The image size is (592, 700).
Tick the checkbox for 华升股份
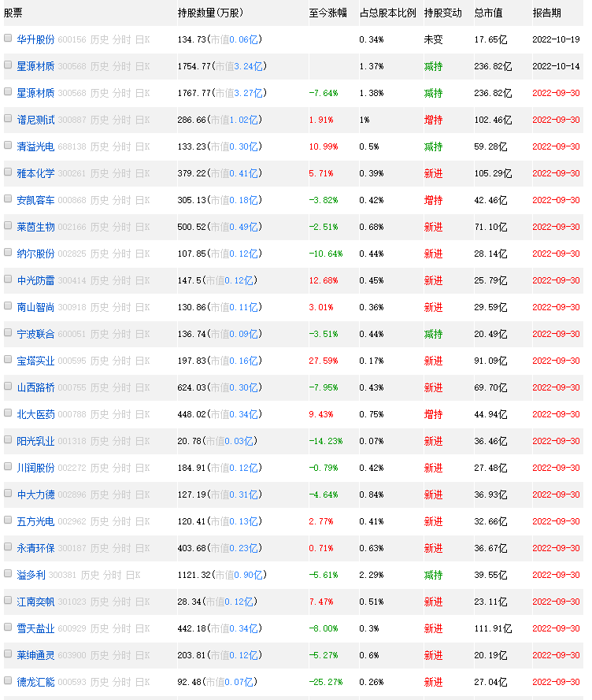8,38
